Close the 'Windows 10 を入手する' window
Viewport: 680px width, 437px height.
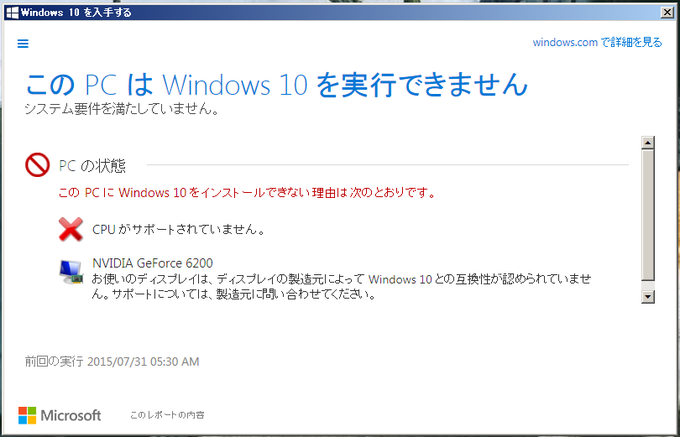667,13
